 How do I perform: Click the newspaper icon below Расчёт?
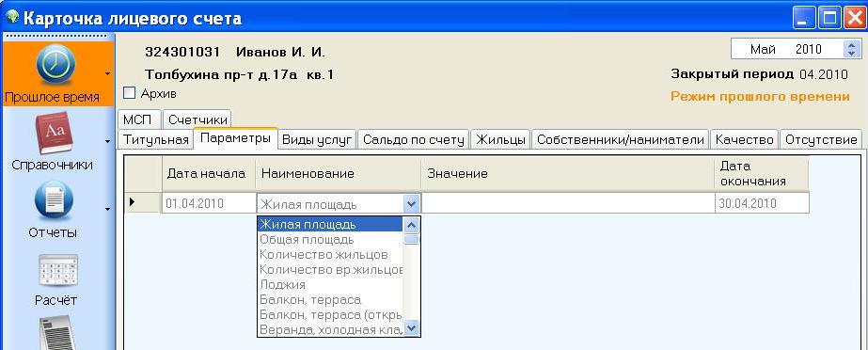pos(57,332)
